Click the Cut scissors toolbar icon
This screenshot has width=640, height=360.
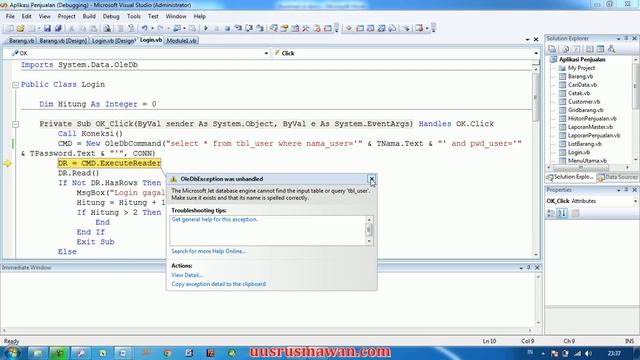point(72,28)
